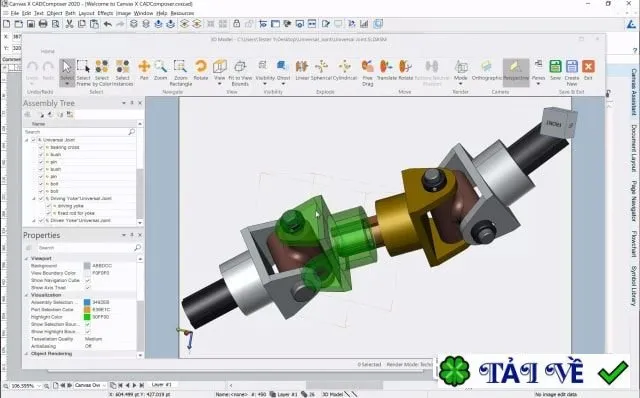Select the Home ribbon tab
The height and width of the screenshot is (398, 640).
click(48, 51)
